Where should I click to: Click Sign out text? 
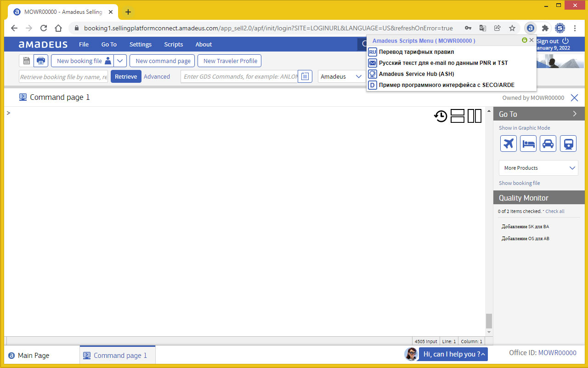(x=548, y=41)
